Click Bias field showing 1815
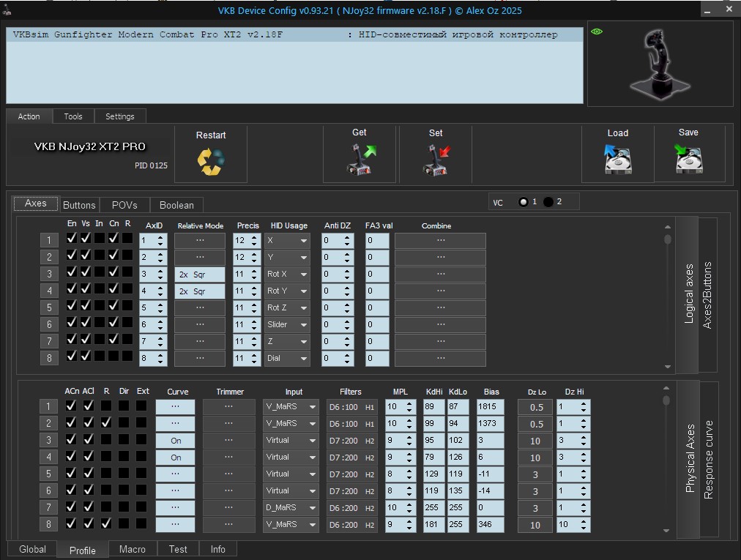The width and height of the screenshot is (741, 560). click(490, 406)
